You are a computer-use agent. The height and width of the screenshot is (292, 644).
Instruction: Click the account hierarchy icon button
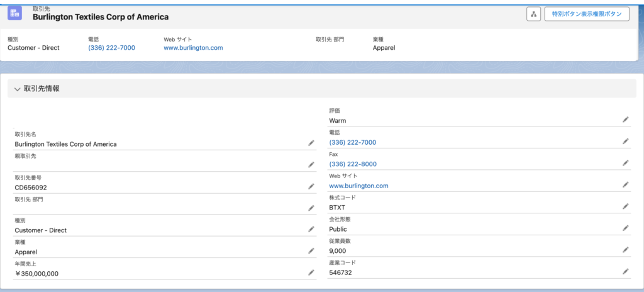coord(533,14)
